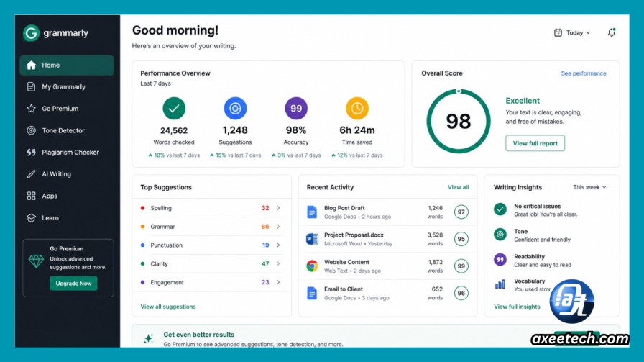Open the Project Proposal.docx title
The image size is (644, 362).
pyautogui.click(x=354, y=235)
